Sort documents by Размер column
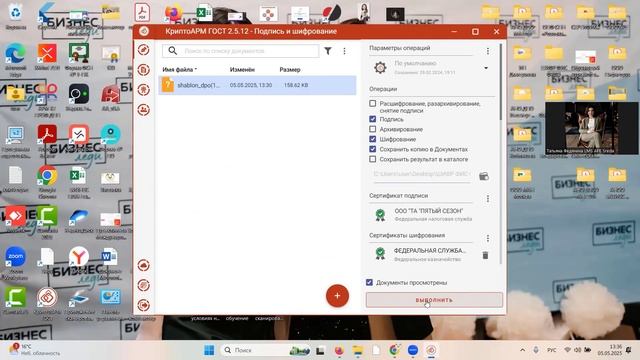This screenshot has width=640, height=360. (x=290, y=69)
